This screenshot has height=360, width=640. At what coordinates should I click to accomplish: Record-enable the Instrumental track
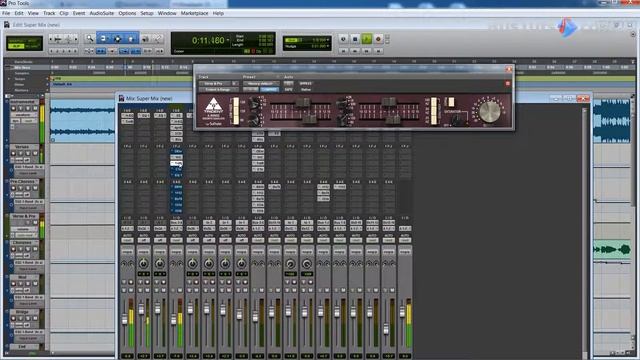13,109
